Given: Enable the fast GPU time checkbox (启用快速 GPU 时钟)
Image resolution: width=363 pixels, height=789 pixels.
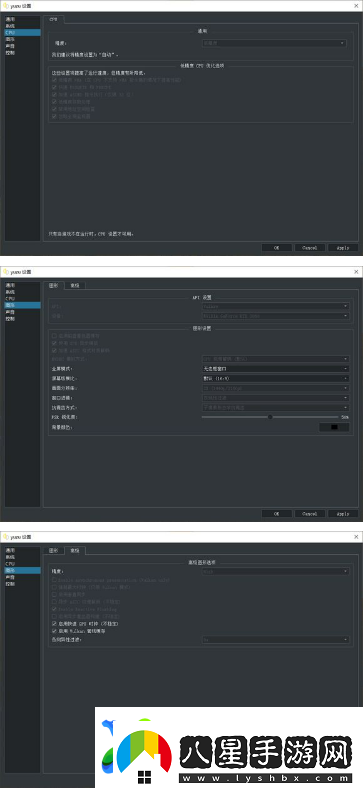Looking at the screenshot, I should pyautogui.click(x=54, y=623).
